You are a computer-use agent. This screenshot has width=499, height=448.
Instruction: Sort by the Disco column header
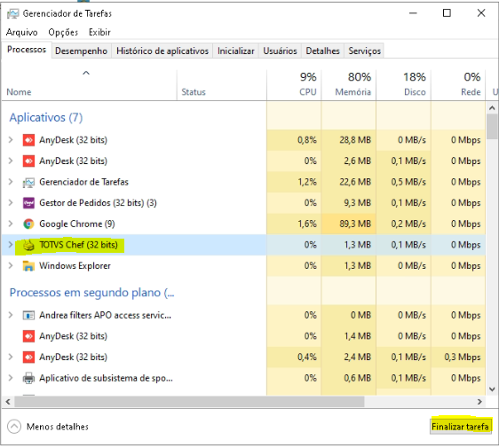[x=403, y=85]
